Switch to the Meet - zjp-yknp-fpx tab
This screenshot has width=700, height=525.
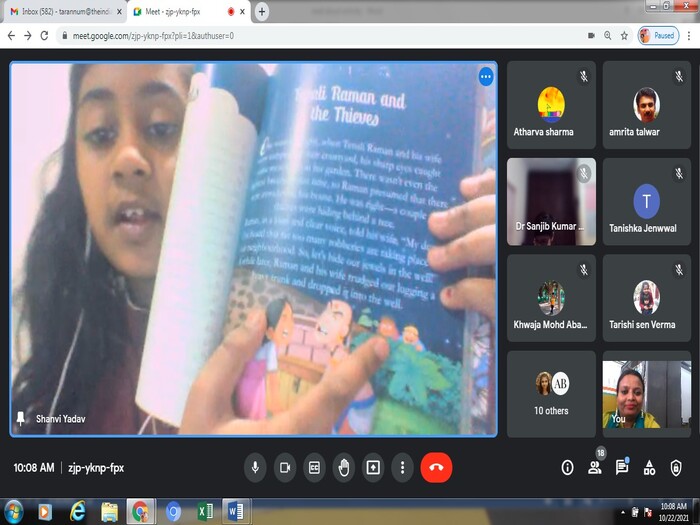point(188,12)
